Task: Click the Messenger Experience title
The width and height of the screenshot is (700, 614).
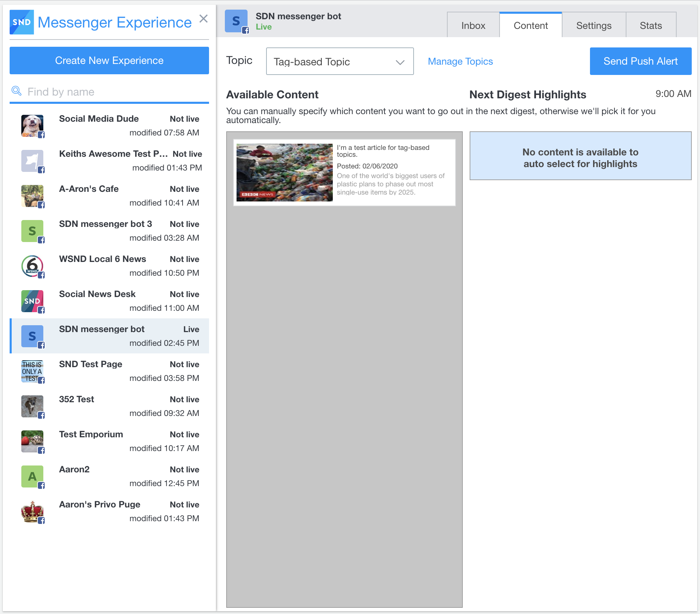Action: tap(114, 22)
